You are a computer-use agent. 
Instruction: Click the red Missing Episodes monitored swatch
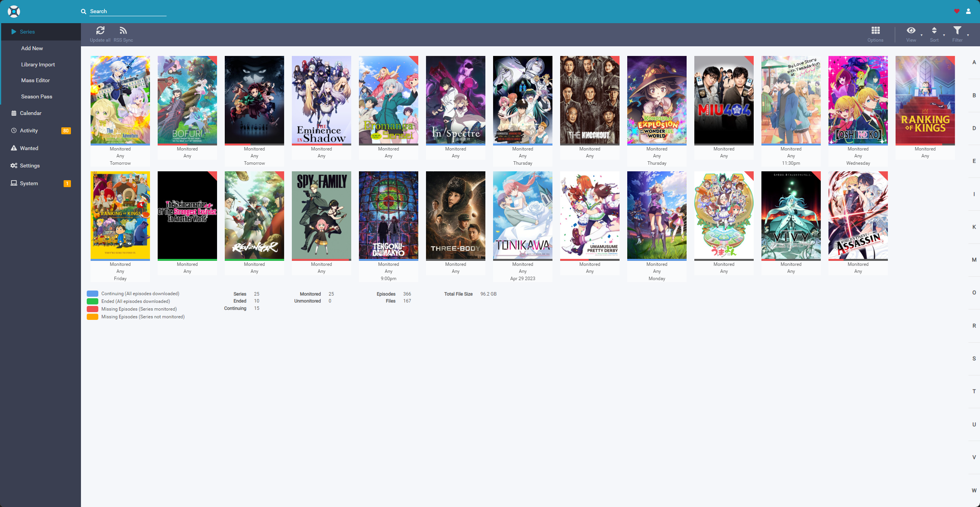93,309
